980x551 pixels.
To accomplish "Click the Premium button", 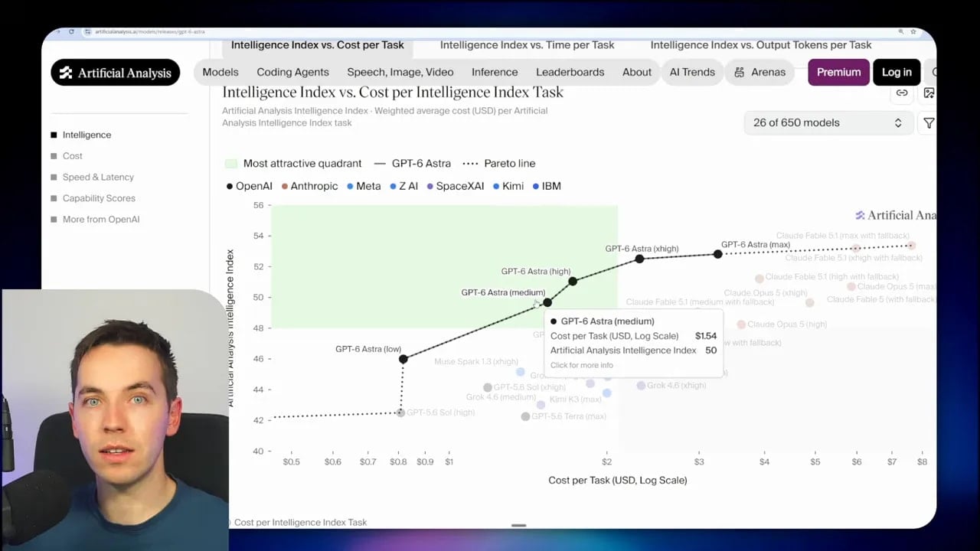I will (x=838, y=72).
